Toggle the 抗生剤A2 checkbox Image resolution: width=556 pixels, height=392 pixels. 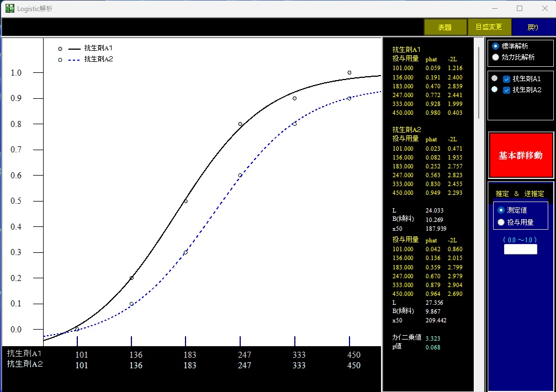506,89
